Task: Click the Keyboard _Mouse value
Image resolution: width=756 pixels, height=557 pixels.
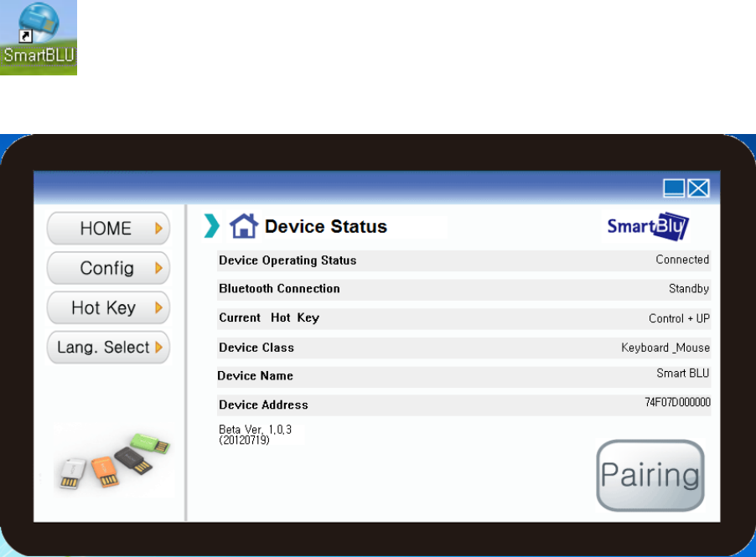Action: [x=665, y=348]
